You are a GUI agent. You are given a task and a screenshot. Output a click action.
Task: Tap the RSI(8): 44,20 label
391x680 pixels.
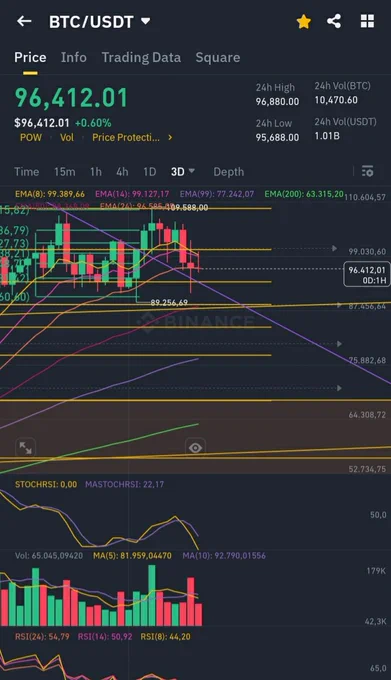point(165,637)
